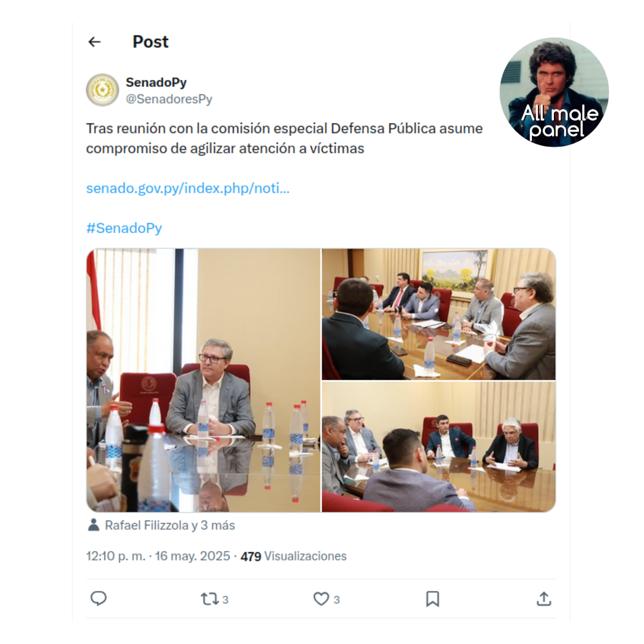Share the post via upload icon

click(544, 599)
